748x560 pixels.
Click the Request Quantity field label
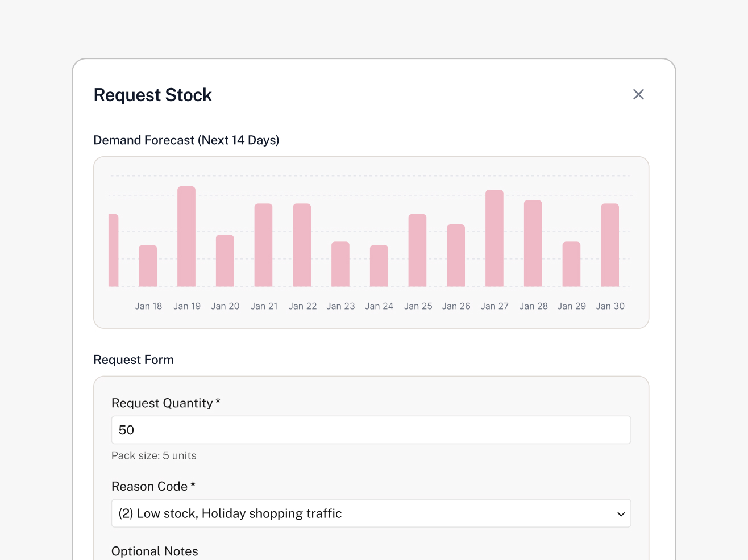[x=162, y=403]
